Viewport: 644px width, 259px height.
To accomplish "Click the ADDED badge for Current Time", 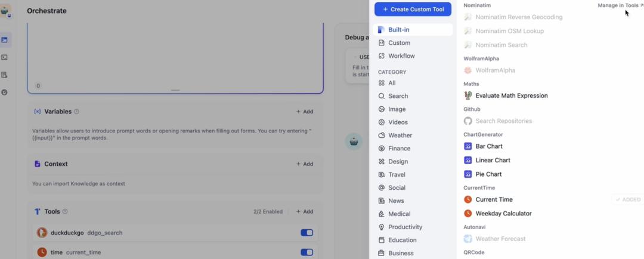I will click(627, 199).
